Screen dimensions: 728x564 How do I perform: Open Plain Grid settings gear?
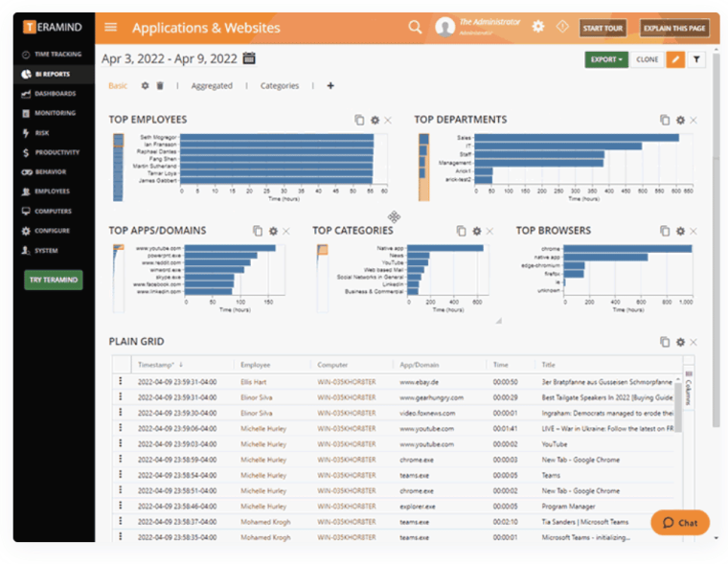point(680,342)
